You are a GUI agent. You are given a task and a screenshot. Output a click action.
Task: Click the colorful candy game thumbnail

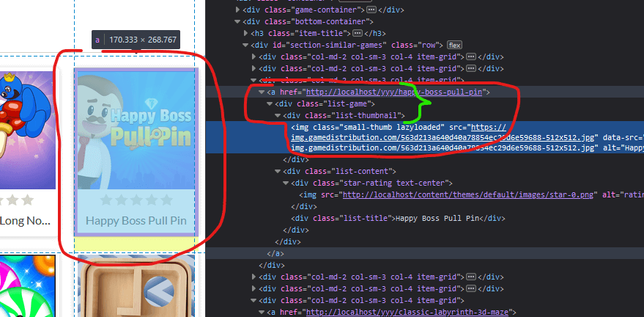point(28,286)
